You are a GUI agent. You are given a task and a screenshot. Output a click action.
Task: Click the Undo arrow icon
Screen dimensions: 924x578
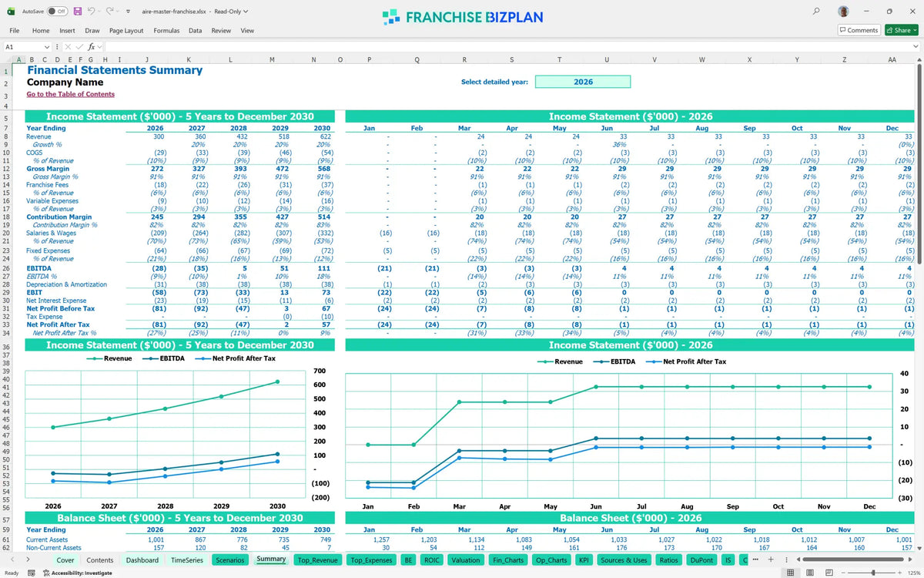tap(92, 12)
